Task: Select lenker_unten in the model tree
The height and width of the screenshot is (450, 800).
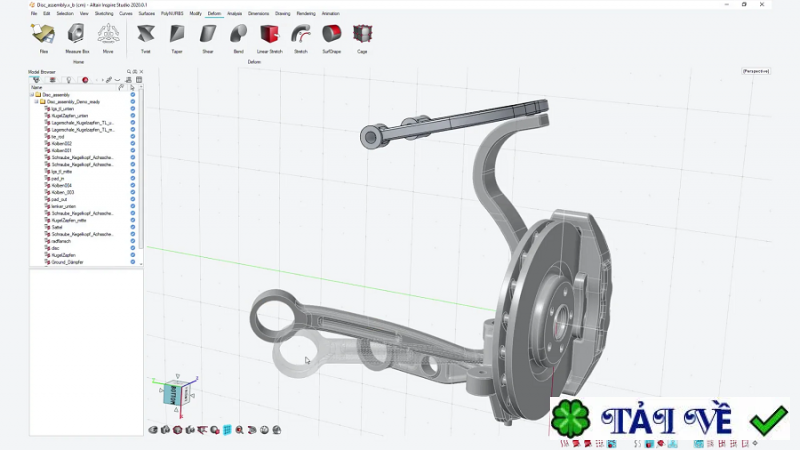Action: (x=63, y=207)
